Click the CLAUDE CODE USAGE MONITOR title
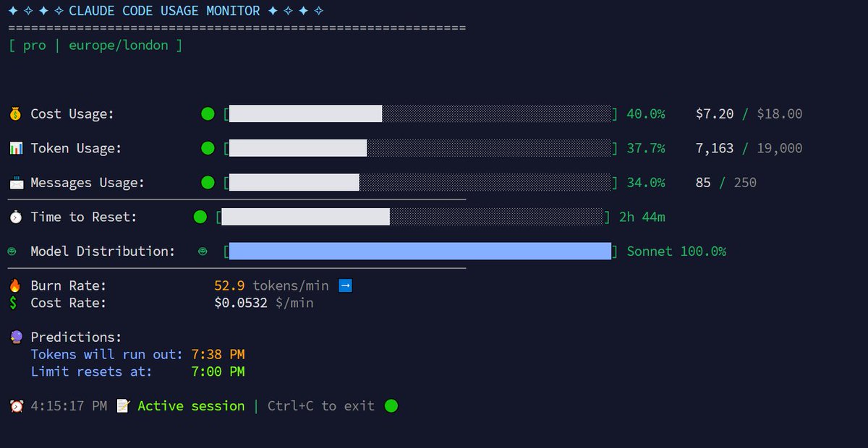This screenshot has width=868, height=448. point(166,11)
